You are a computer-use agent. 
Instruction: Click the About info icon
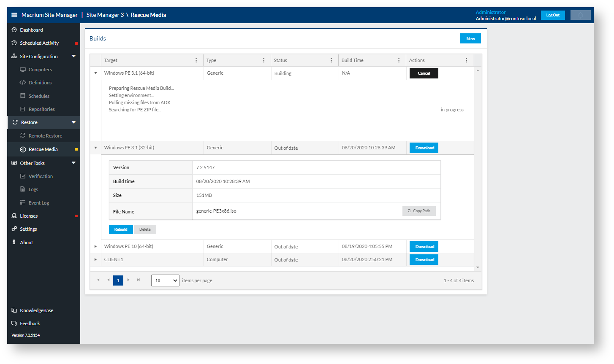click(14, 243)
